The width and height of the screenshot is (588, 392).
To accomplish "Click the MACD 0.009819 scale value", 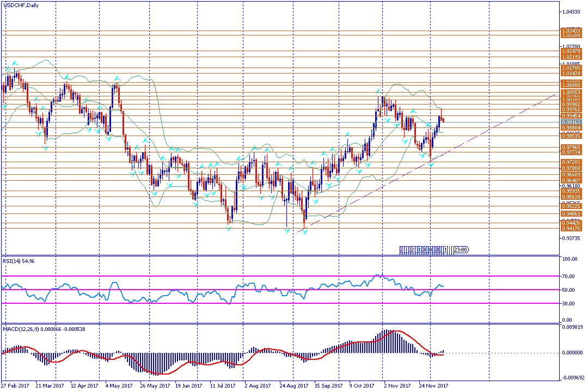I will point(572,327).
